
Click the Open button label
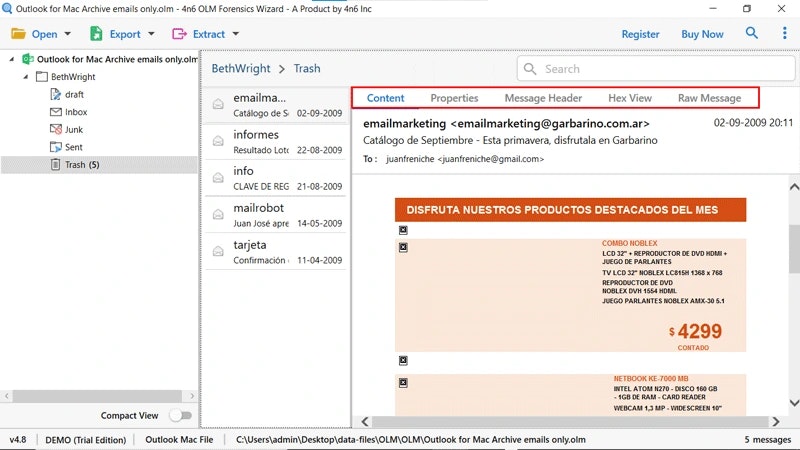coord(44,34)
